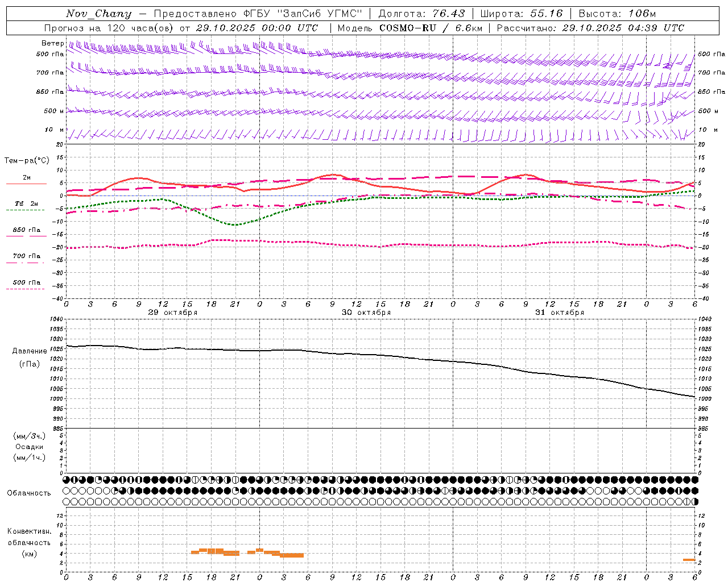
Task: Click the "700 гПа" temperature legend entry
Action: pos(27,256)
